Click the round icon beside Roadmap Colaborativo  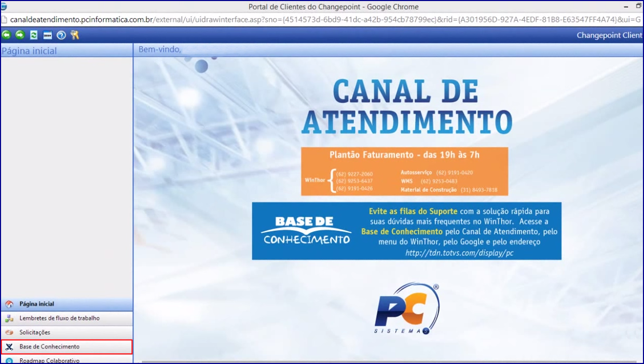tap(9, 360)
